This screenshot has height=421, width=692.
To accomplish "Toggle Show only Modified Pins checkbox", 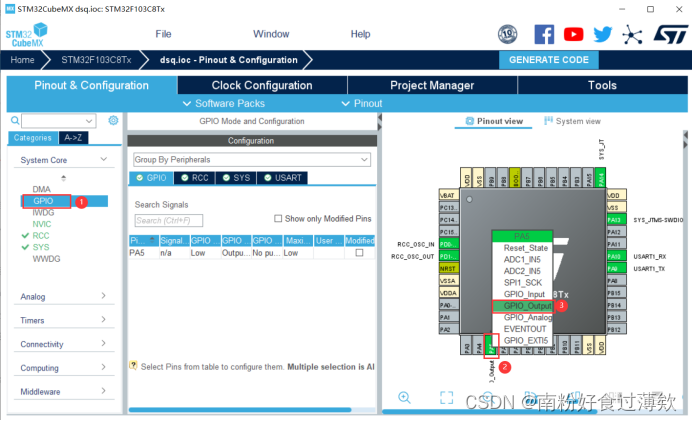I will (278, 218).
